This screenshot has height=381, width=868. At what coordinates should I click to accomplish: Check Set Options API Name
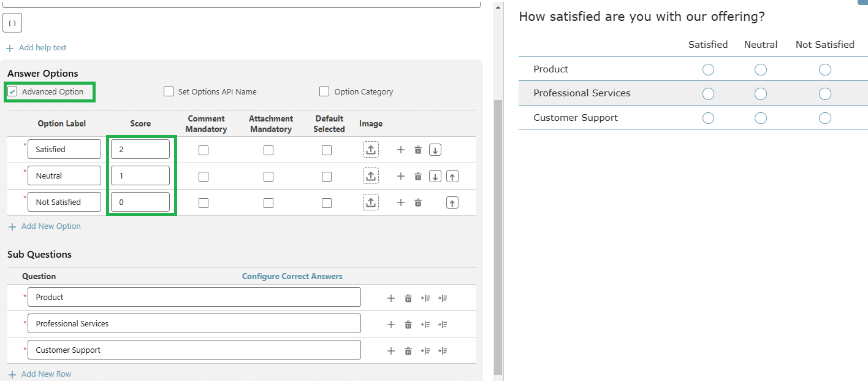pos(169,91)
